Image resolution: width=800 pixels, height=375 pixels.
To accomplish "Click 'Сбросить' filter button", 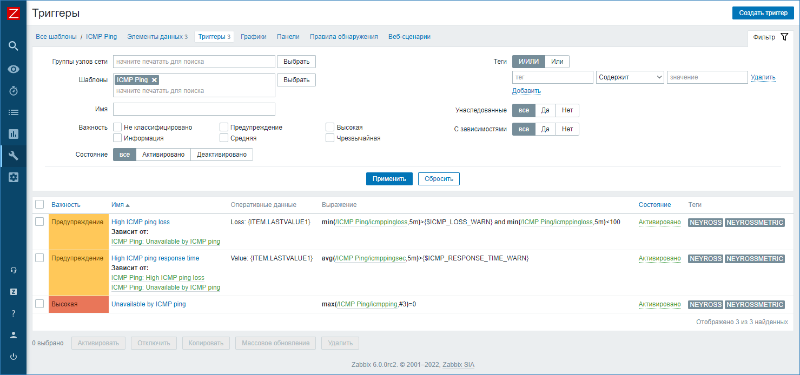I will point(439,179).
